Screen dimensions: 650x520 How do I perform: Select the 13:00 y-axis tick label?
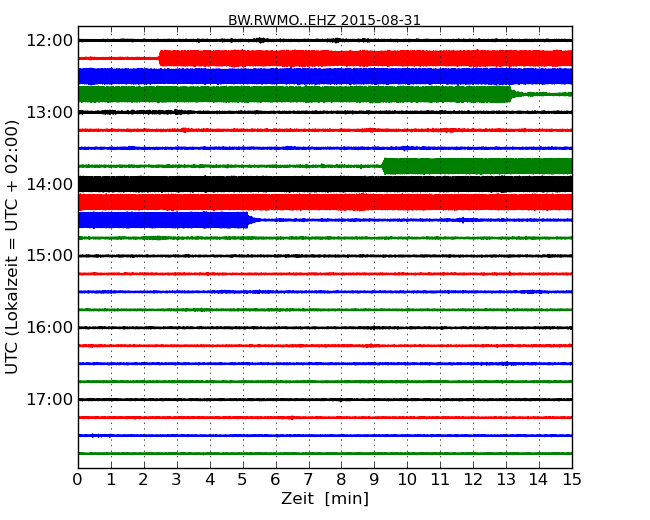(50, 112)
